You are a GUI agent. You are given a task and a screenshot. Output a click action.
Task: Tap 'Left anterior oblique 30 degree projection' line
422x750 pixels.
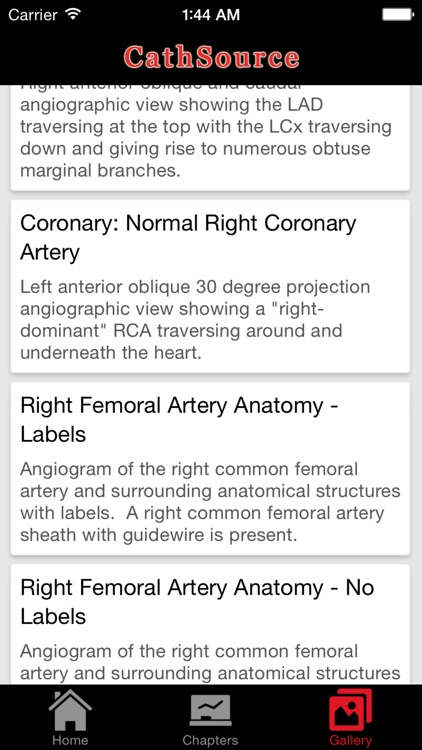[195, 287]
